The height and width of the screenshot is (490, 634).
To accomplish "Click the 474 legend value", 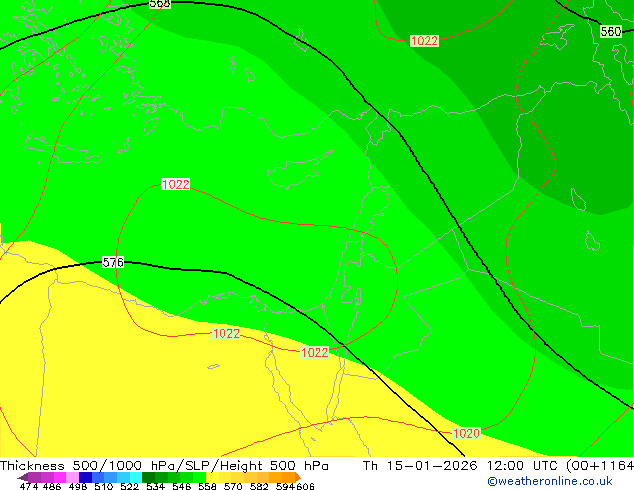I will [29, 486].
